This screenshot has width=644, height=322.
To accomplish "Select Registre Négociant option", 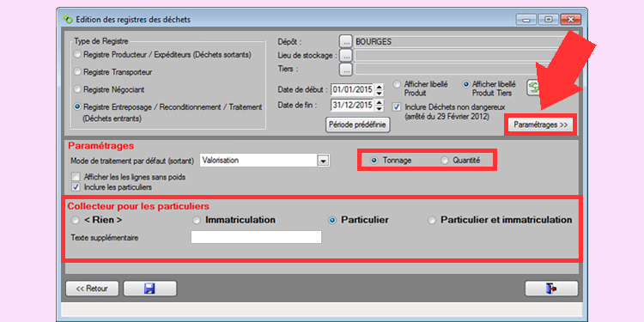I will pyautogui.click(x=77, y=89).
